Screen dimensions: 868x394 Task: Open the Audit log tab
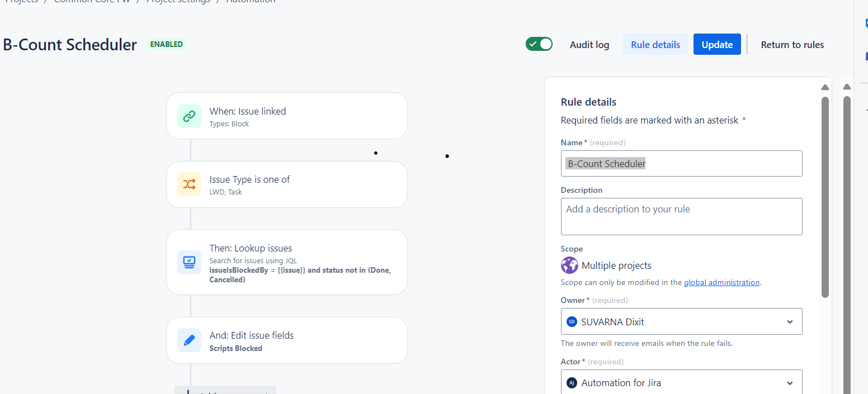[589, 45]
